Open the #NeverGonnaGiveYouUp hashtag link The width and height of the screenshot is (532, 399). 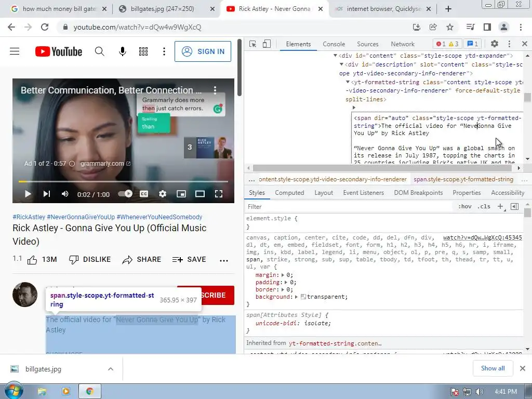81,217
